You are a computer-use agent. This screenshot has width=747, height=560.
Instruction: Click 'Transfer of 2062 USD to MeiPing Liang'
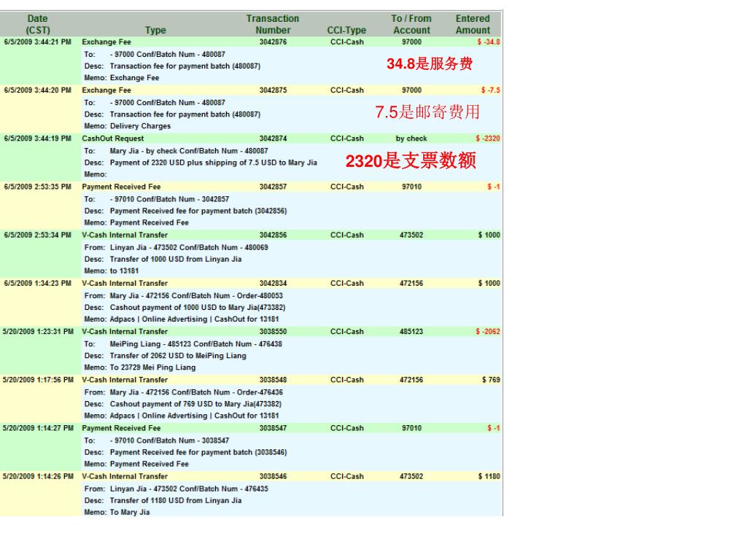coord(178,356)
